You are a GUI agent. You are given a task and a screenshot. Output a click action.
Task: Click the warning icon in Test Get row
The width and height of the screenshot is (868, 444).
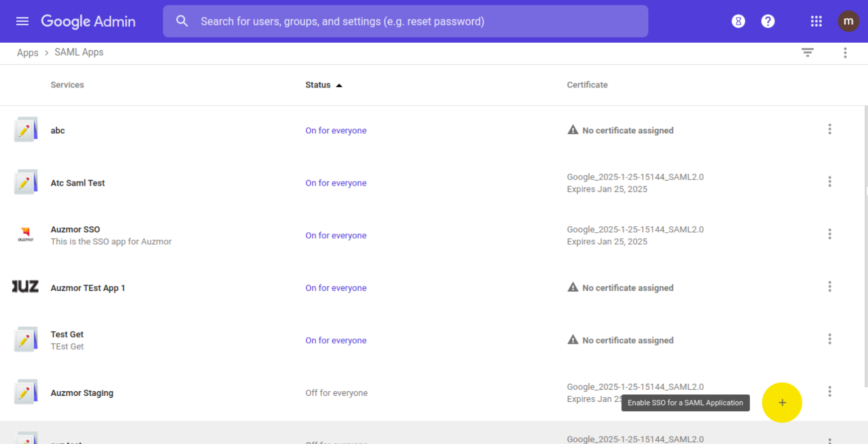[573, 340]
